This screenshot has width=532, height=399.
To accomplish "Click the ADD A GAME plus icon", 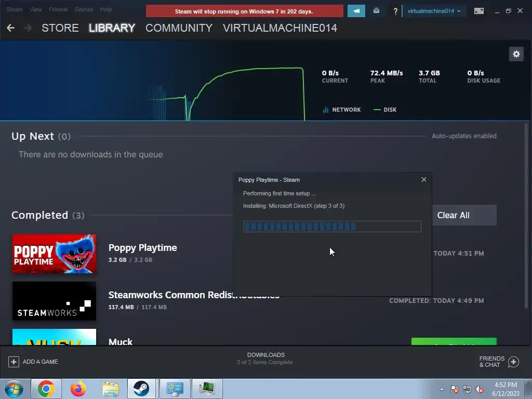I will (x=14, y=362).
